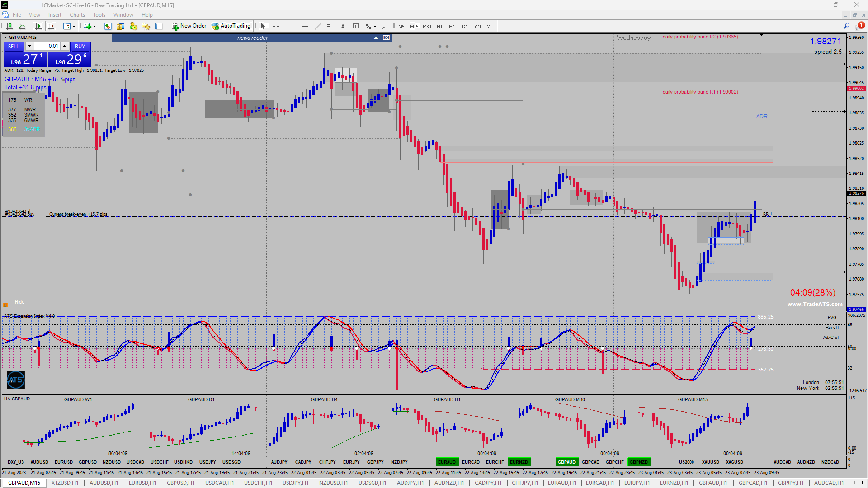Screen dimensions: 868x488
Task: Click the New Order button
Action: [x=189, y=26]
